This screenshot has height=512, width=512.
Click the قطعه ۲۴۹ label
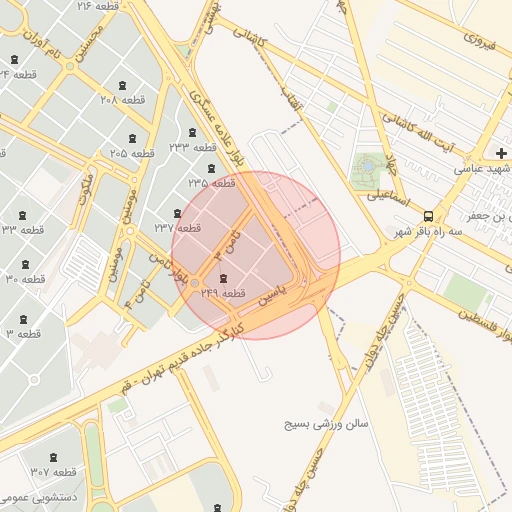223,293
